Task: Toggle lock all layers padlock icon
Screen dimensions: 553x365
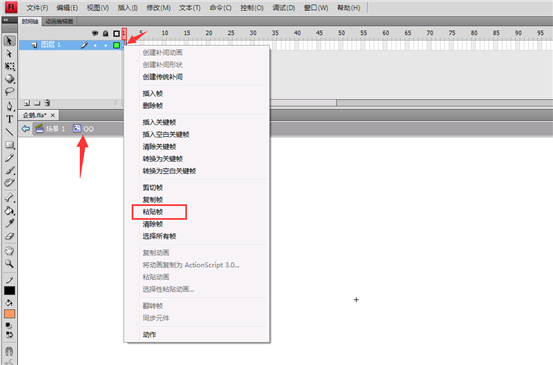Action: click(x=105, y=34)
